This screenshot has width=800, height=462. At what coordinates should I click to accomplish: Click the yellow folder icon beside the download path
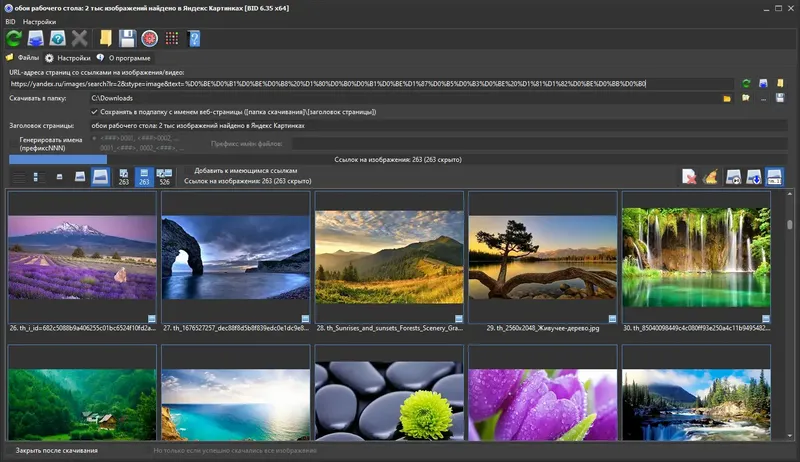point(727,98)
